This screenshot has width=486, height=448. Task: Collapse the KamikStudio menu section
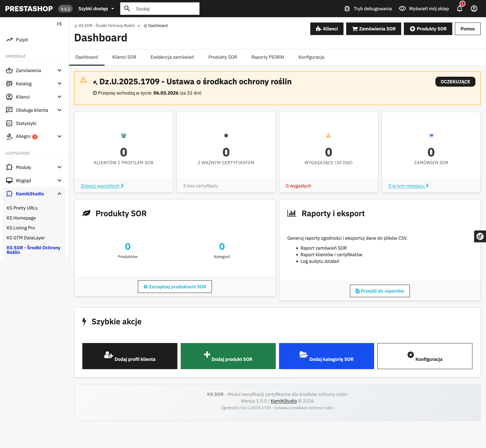tap(59, 194)
